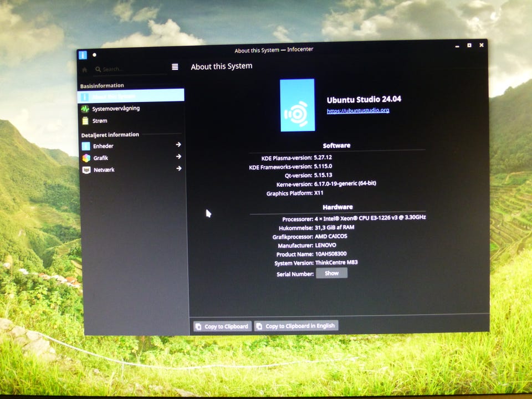Screen dimensions: 532x399
Task: Click the Grafik colorful icon
Action: pyautogui.click(x=86, y=158)
